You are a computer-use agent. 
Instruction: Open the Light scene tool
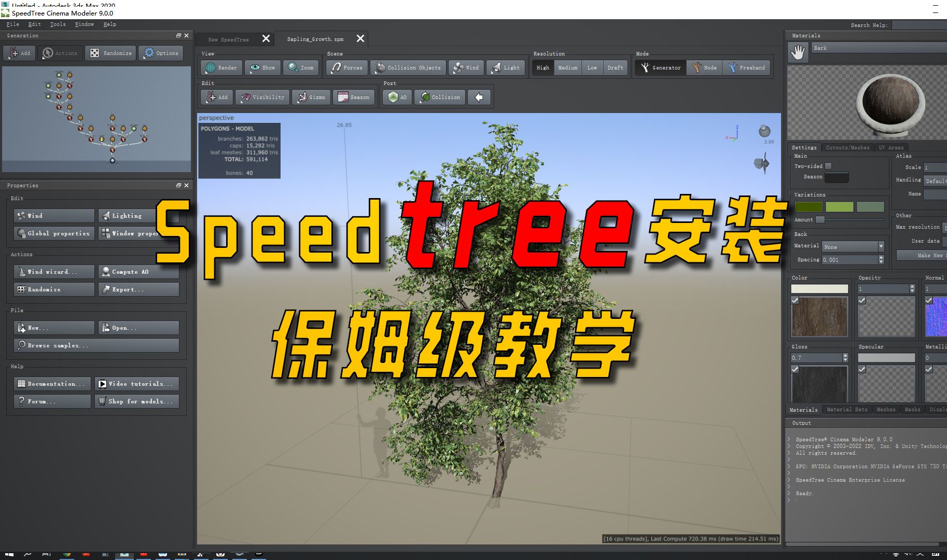pyautogui.click(x=506, y=67)
